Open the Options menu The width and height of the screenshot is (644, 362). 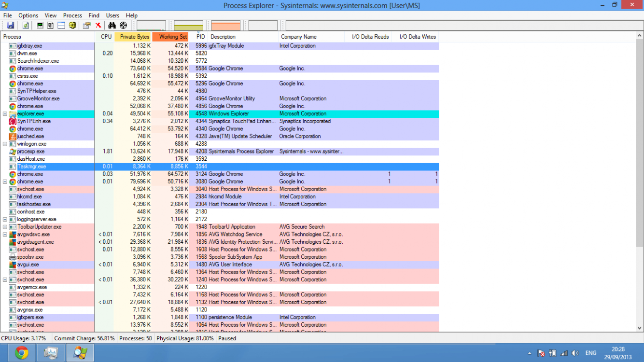coord(28,15)
